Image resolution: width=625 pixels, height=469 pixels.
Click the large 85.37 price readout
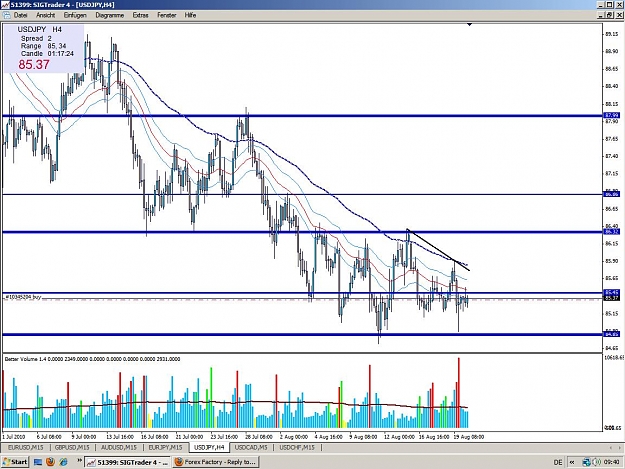coord(34,65)
